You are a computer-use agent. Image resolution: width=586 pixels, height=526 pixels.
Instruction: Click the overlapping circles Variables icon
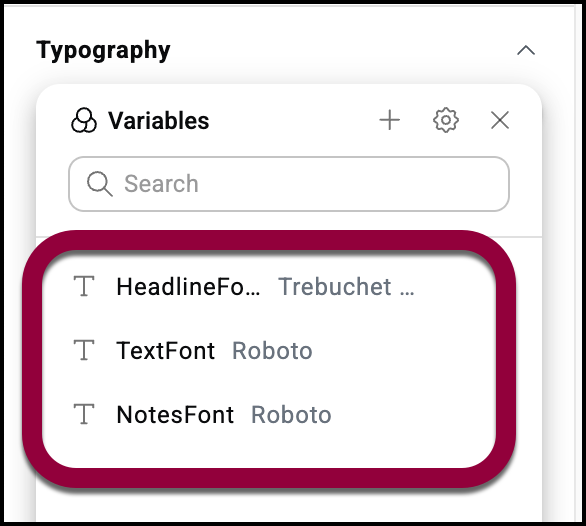click(84, 121)
